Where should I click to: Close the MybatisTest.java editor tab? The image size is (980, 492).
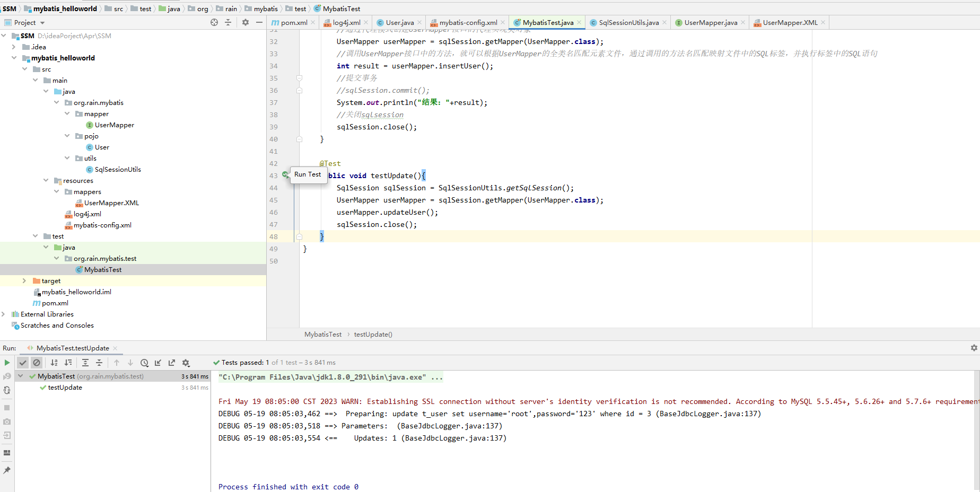[579, 22]
